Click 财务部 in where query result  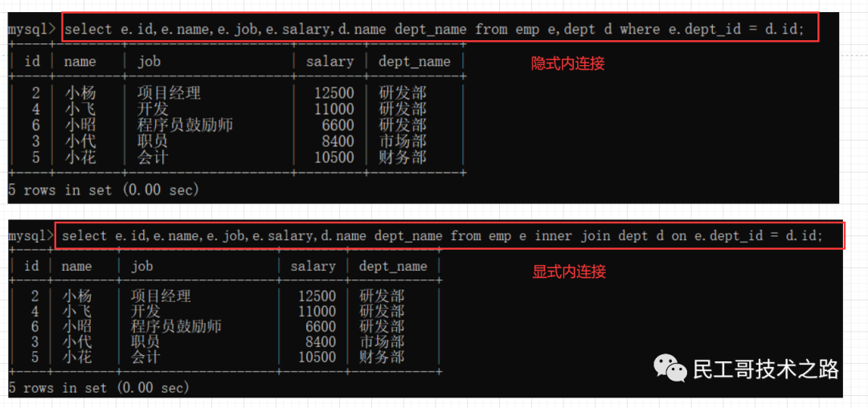click(403, 157)
